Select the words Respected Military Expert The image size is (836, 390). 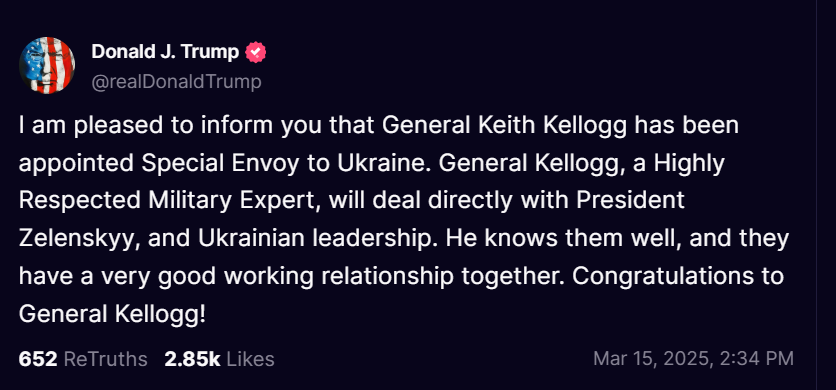tap(170, 201)
